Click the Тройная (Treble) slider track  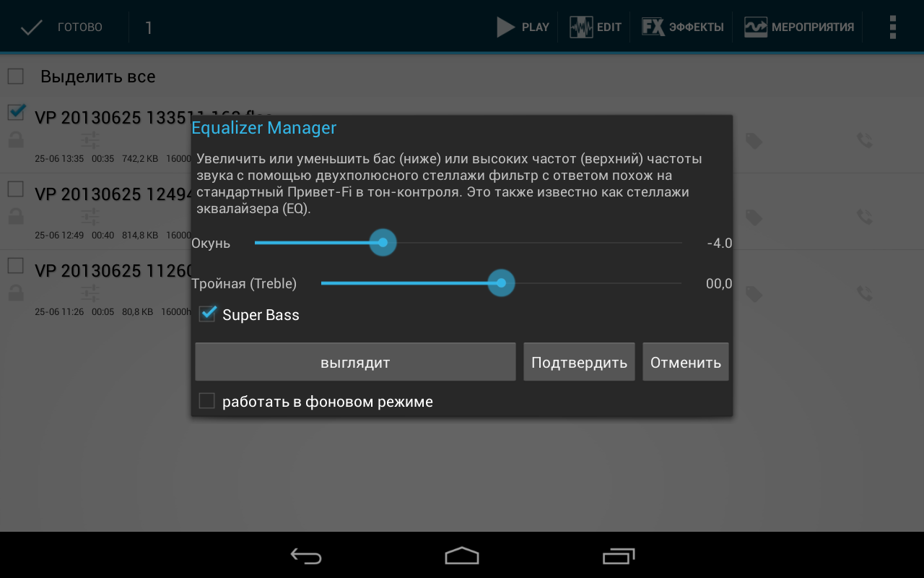[501, 283]
